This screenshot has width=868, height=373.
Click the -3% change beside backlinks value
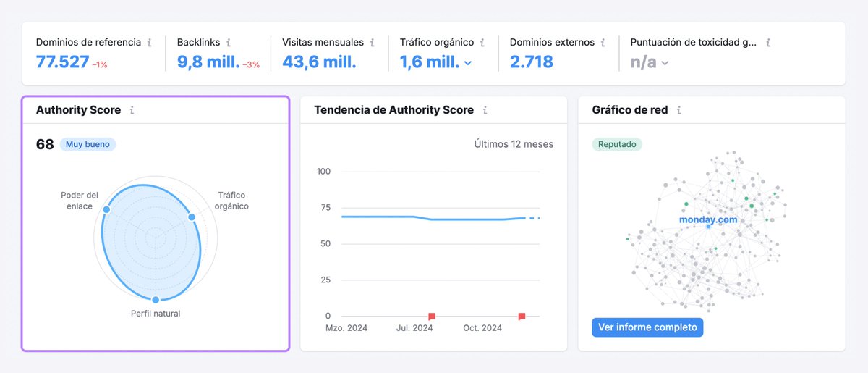coord(252,64)
